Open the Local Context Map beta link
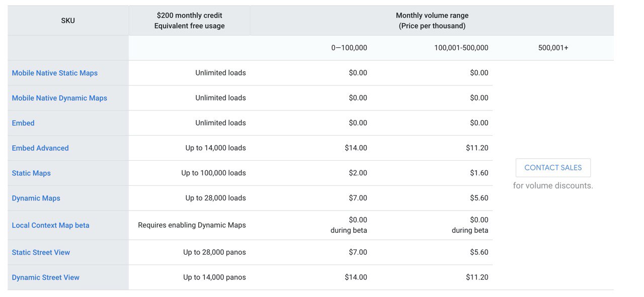 (x=51, y=225)
